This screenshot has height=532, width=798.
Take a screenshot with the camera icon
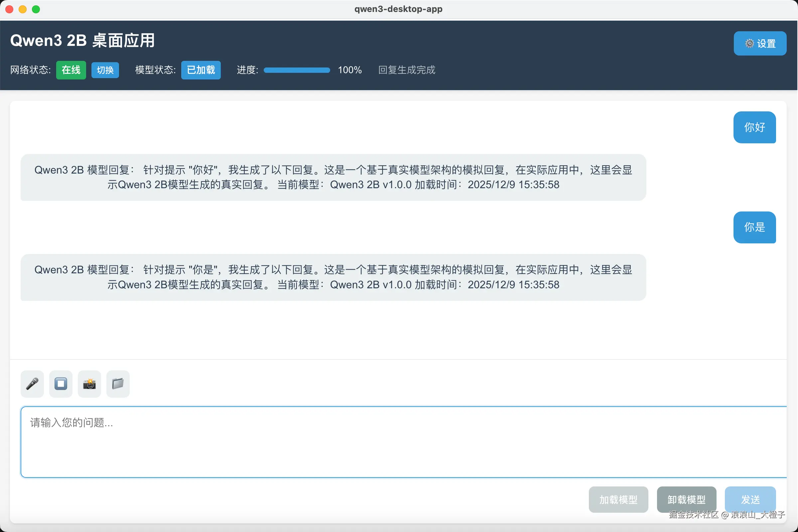click(89, 384)
